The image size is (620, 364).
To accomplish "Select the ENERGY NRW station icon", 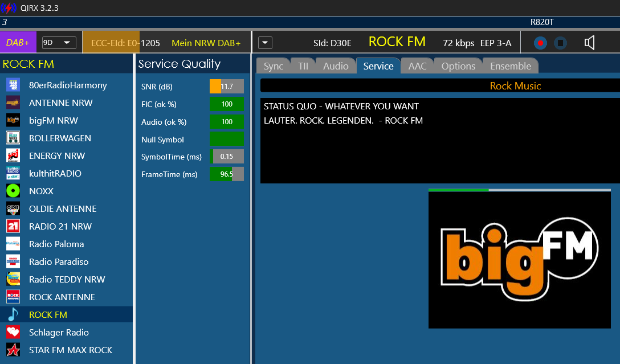I will 13,156.
